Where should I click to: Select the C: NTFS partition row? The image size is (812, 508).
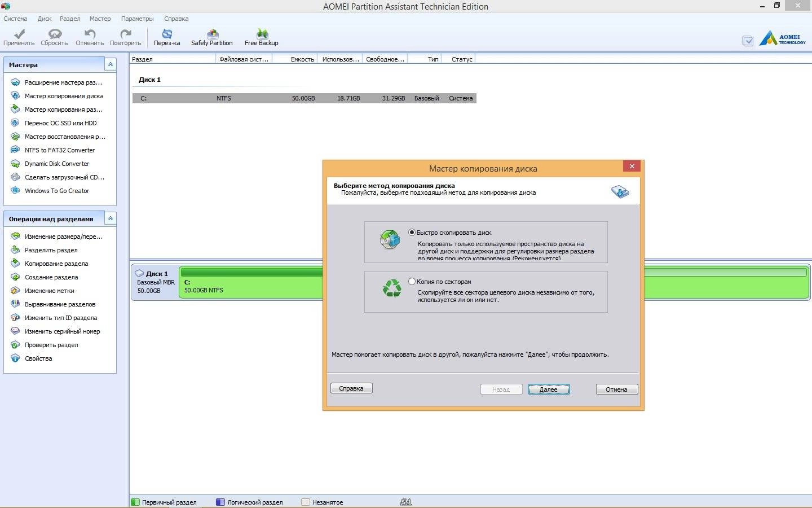click(x=304, y=98)
